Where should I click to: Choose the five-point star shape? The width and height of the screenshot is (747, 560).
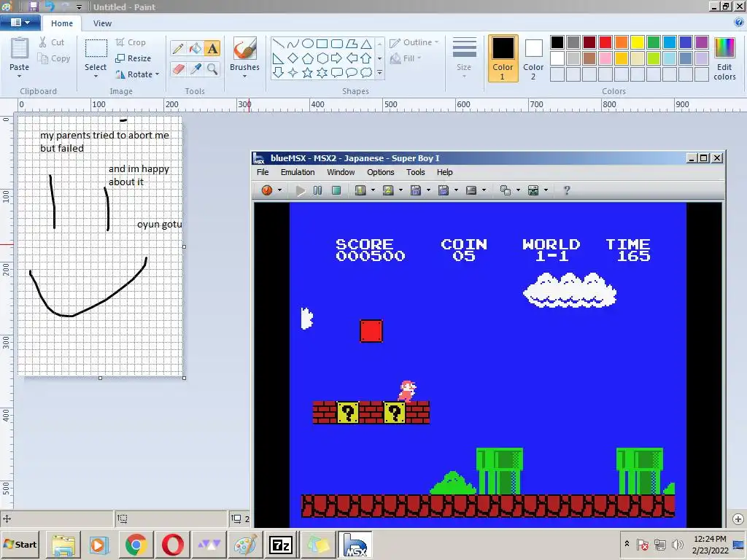pyautogui.click(x=308, y=72)
